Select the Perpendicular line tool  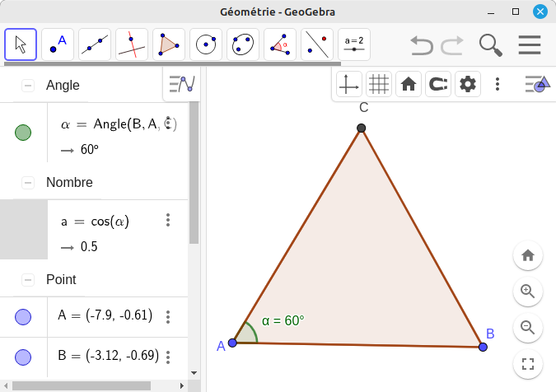pos(132,44)
